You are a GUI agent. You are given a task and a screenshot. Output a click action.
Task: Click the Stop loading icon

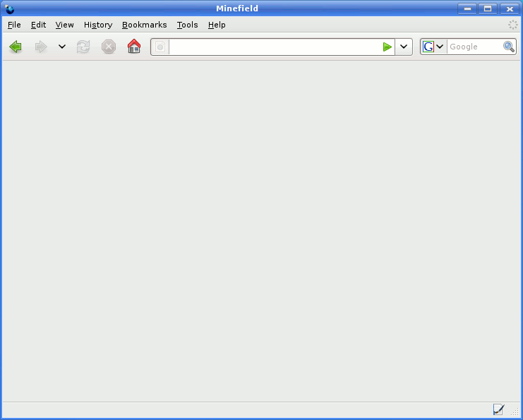point(109,47)
